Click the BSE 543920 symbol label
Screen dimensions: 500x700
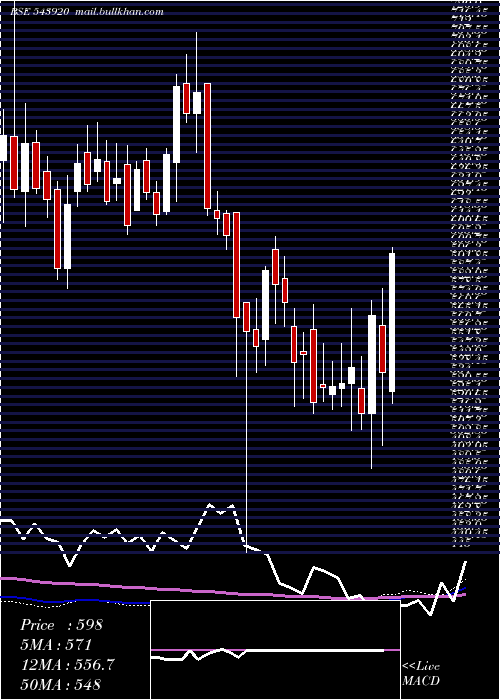click(40, 12)
